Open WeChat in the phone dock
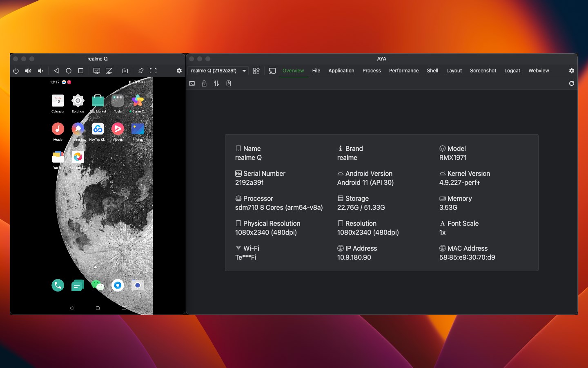 tap(98, 285)
